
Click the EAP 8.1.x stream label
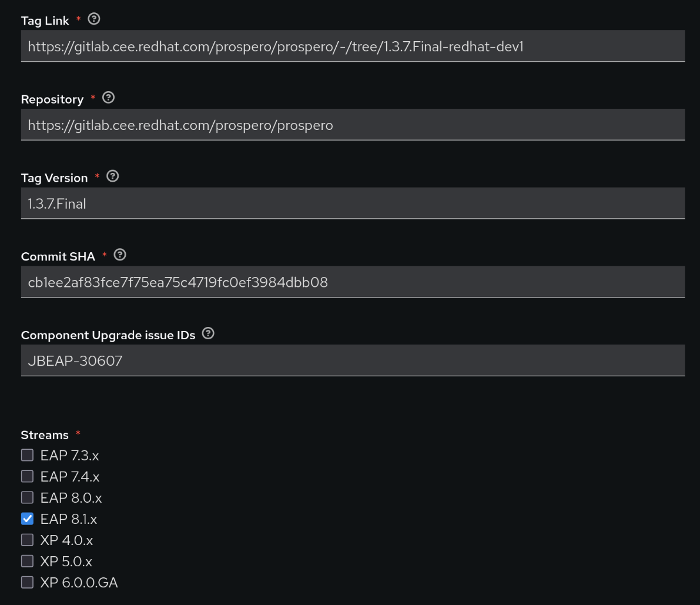(x=69, y=519)
